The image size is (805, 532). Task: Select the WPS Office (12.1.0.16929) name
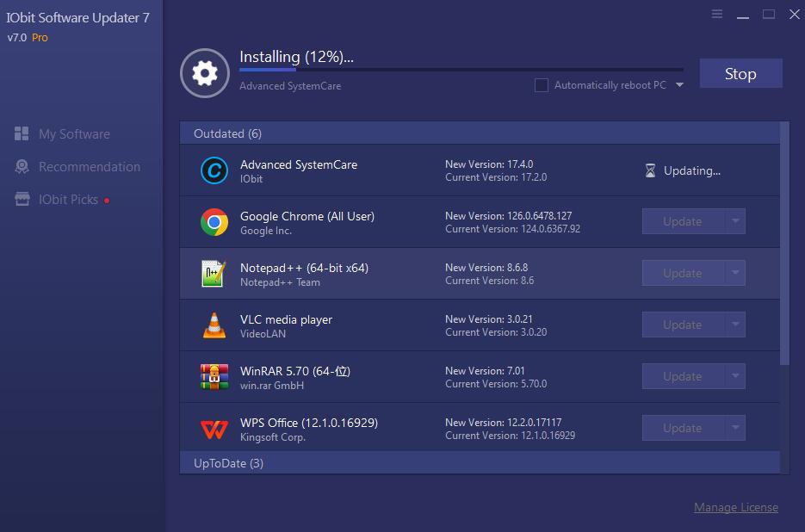(x=309, y=423)
